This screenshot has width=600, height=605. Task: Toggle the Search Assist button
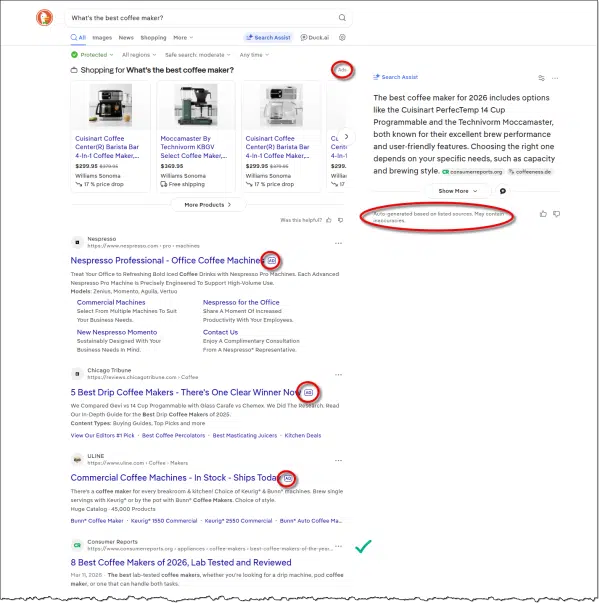pyautogui.click(x=268, y=37)
